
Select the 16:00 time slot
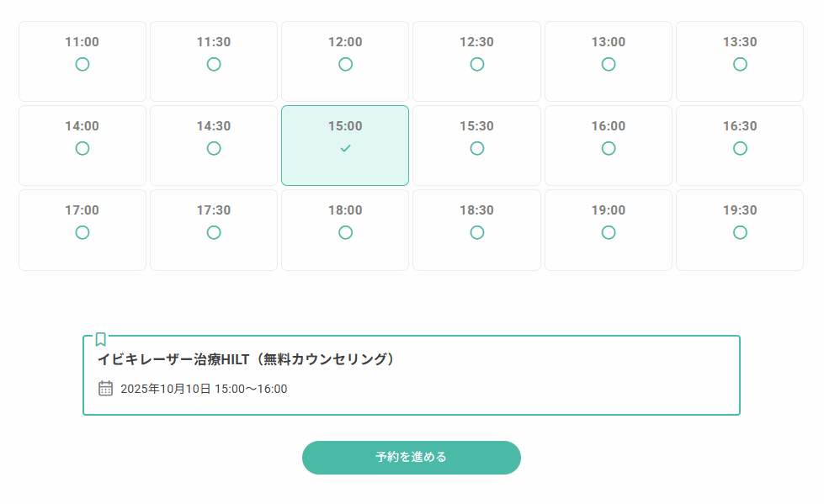coord(608,146)
